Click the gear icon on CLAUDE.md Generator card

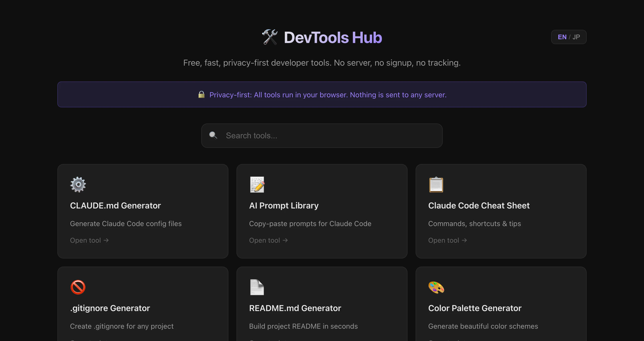78,185
